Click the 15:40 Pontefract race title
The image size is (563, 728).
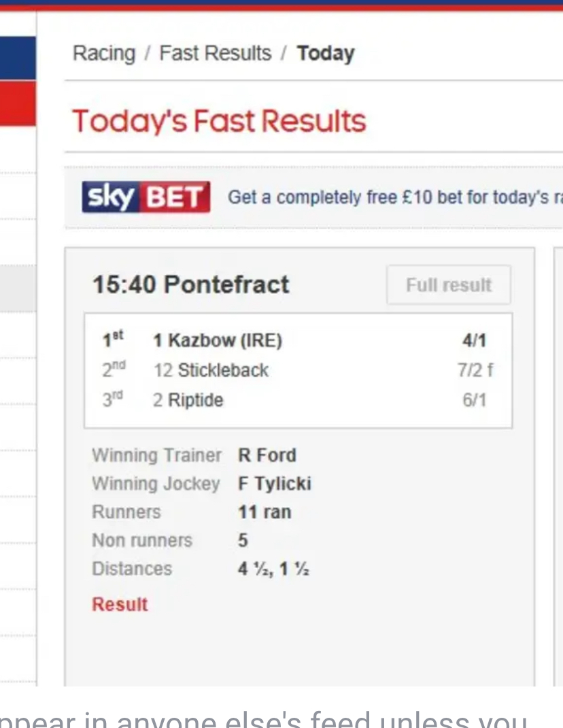191,284
